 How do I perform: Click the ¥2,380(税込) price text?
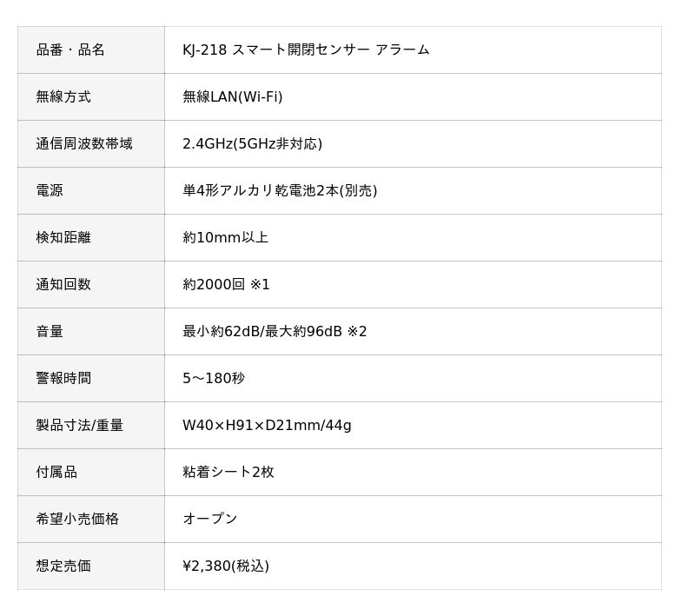coord(226,566)
